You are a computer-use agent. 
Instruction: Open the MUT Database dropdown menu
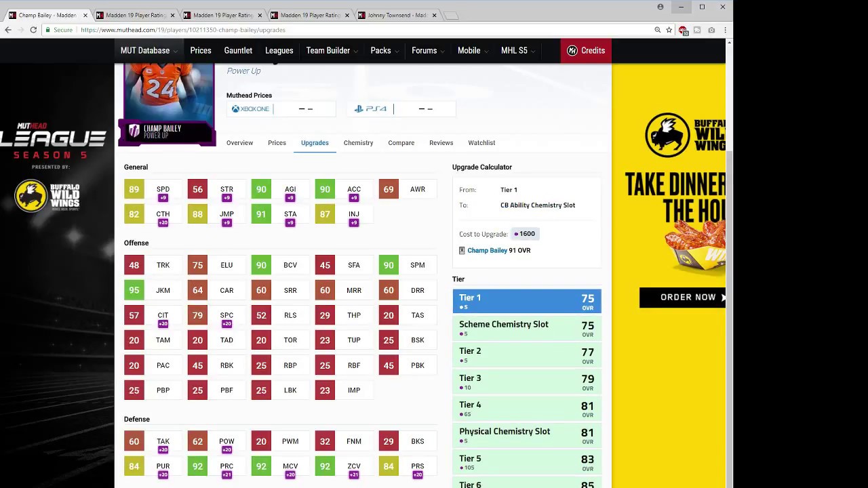pos(149,51)
